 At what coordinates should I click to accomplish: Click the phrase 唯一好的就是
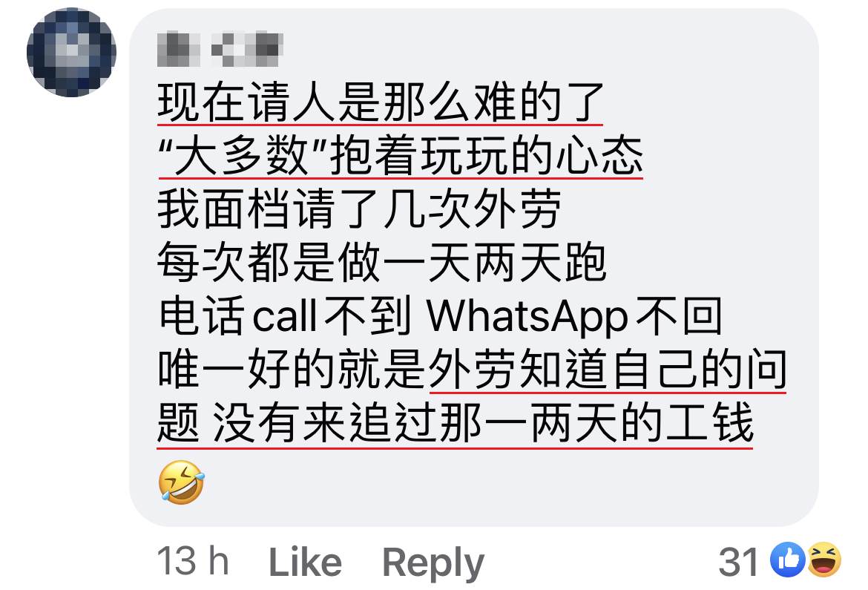[292, 369]
